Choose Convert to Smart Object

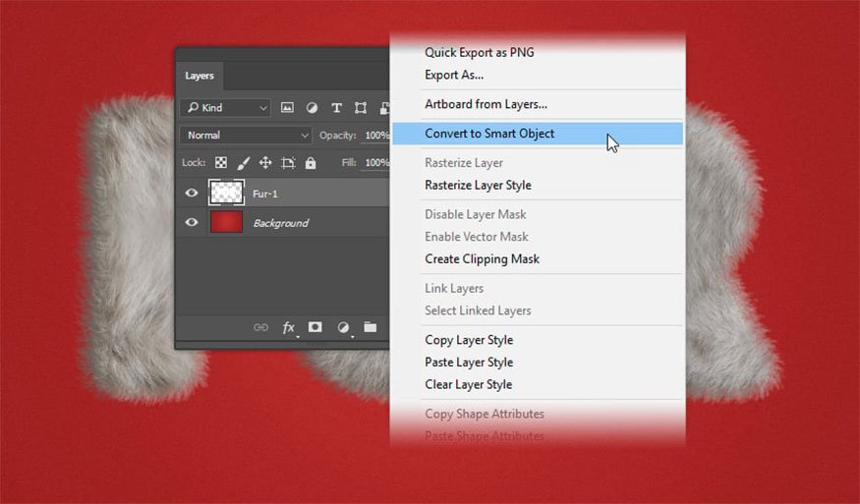[538, 134]
